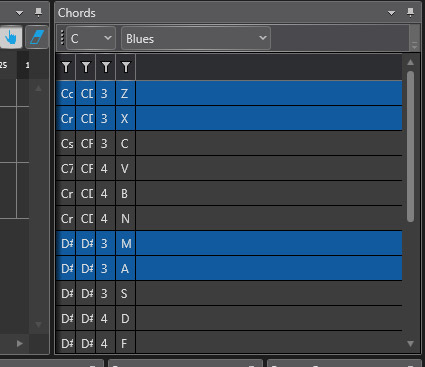This screenshot has height=367, width=425.
Task: Pin the left panel
Action: coord(38,13)
